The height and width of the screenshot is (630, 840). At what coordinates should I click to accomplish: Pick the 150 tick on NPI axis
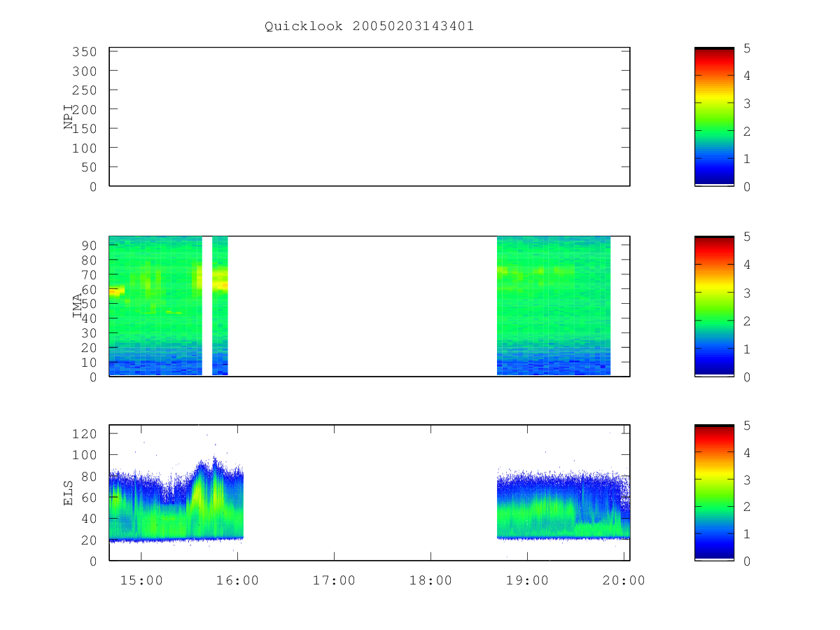pyautogui.click(x=85, y=129)
